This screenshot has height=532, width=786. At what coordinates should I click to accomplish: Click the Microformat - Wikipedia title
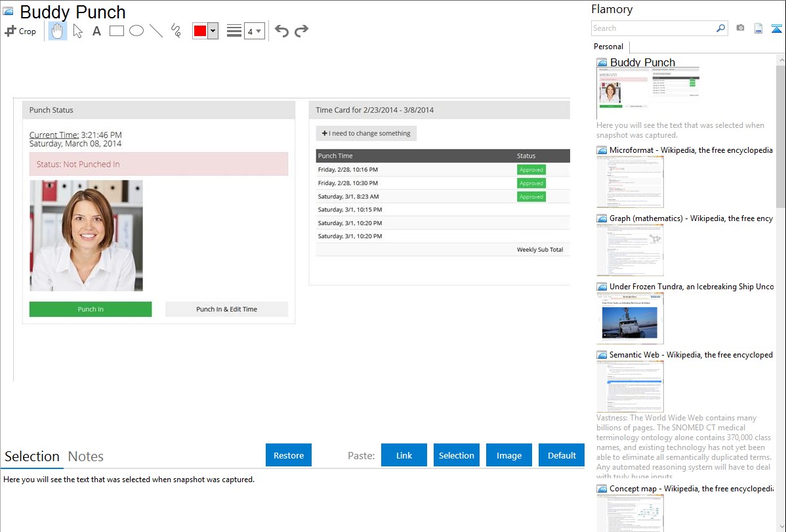[x=691, y=150]
